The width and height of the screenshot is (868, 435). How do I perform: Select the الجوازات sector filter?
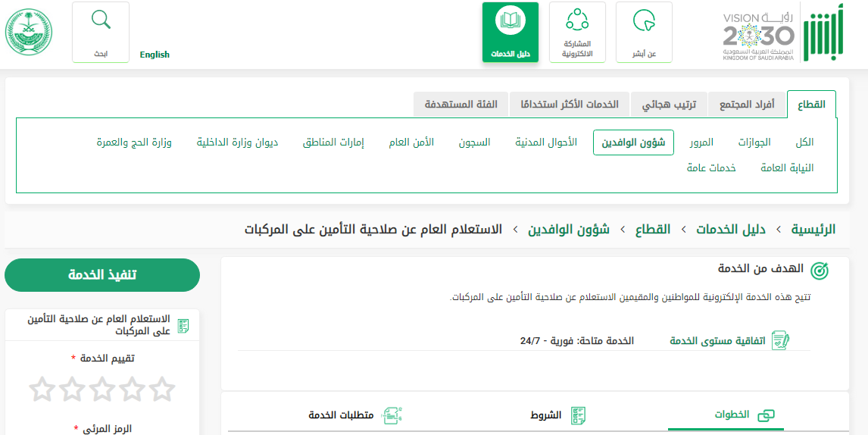[x=754, y=142]
